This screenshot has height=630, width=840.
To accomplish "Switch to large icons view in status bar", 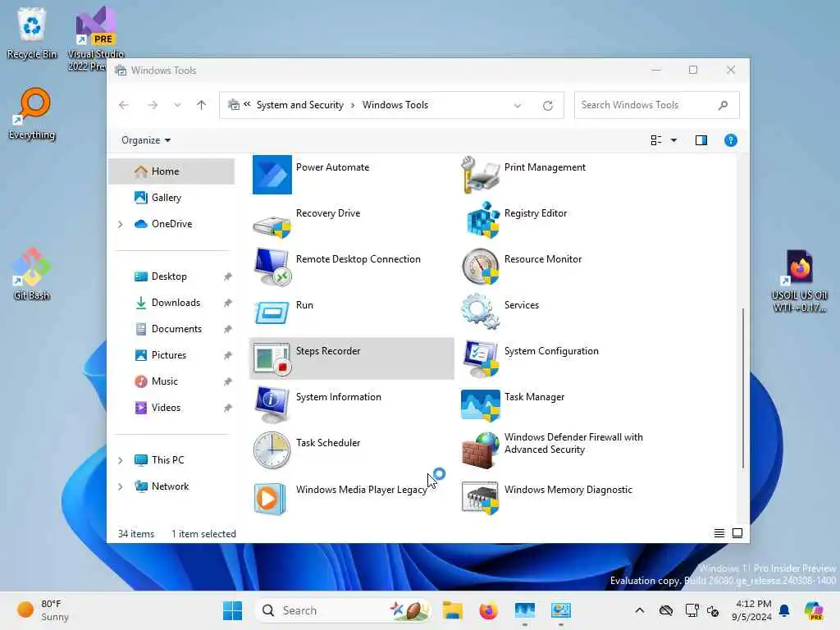I will point(737,533).
